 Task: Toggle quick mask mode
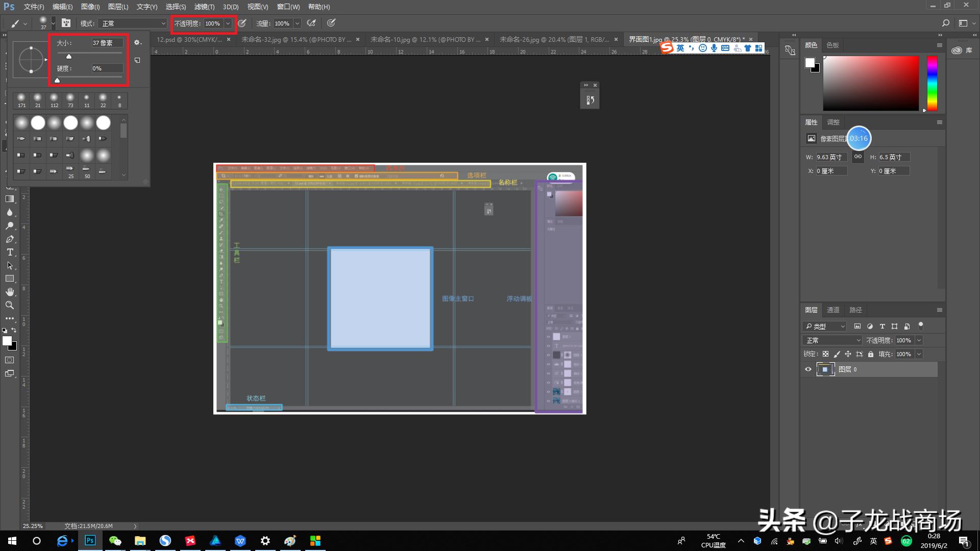click(x=10, y=360)
